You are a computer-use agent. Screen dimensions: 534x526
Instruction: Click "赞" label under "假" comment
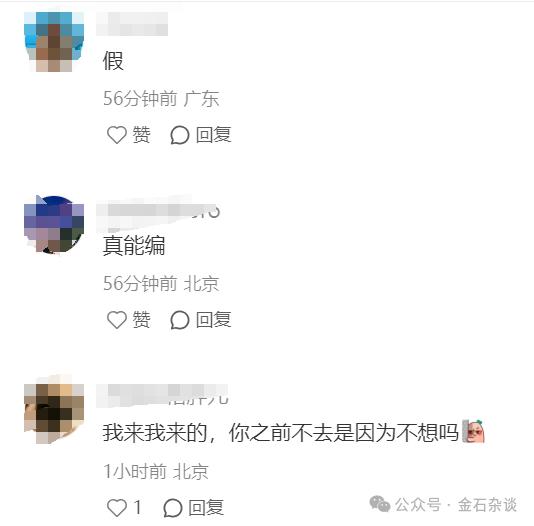pos(141,135)
